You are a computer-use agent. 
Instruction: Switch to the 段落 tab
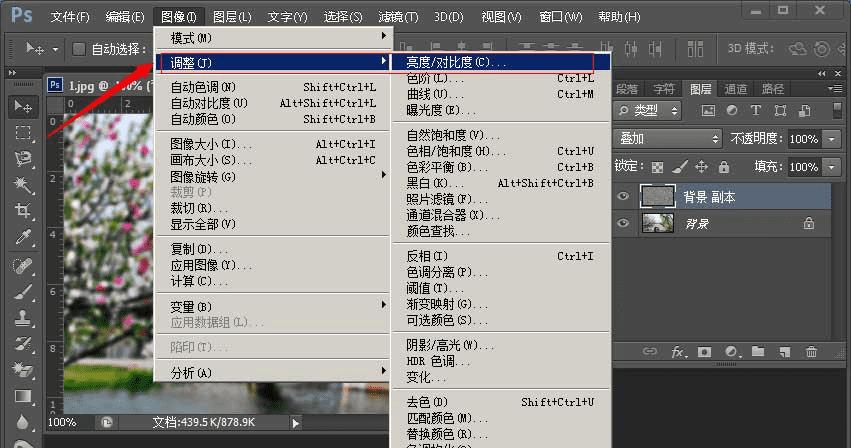coord(627,89)
